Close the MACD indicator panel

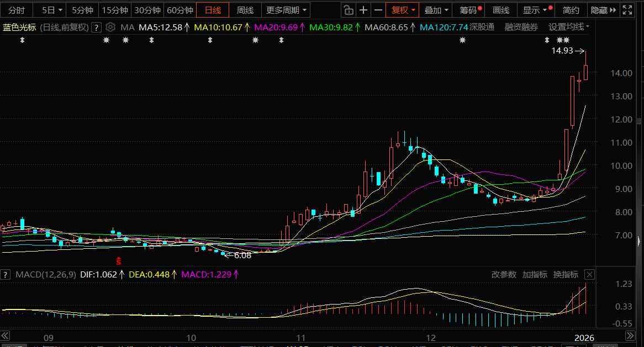[x=589, y=274]
